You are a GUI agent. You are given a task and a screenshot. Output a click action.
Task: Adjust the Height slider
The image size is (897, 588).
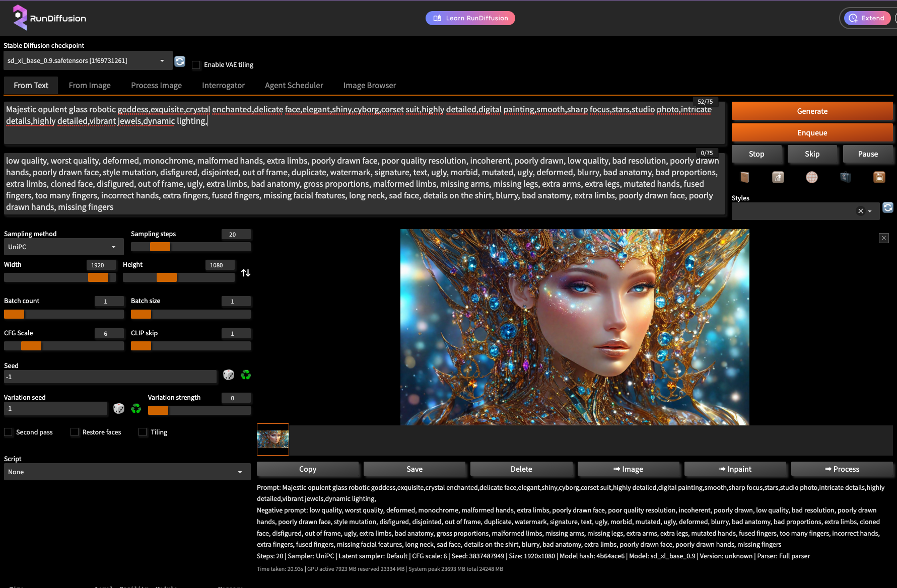pos(178,277)
